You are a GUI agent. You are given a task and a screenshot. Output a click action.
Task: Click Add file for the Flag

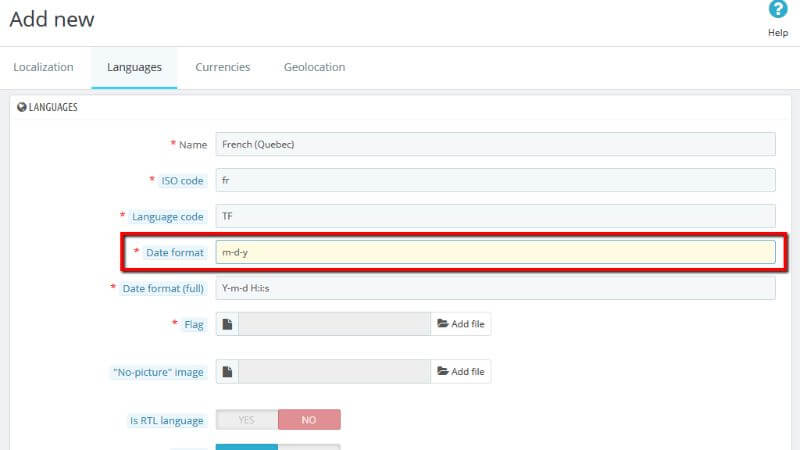tap(461, 324)
